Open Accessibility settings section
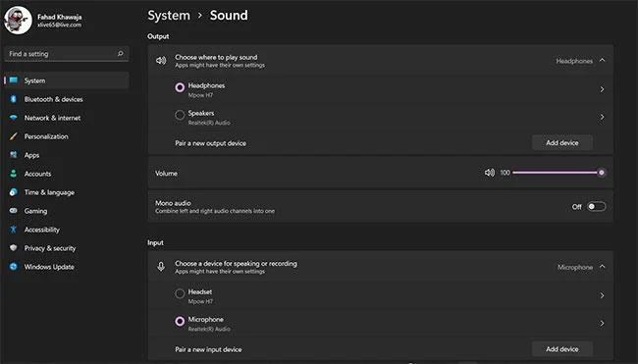 pyautogui.click(x=67, y=230)
